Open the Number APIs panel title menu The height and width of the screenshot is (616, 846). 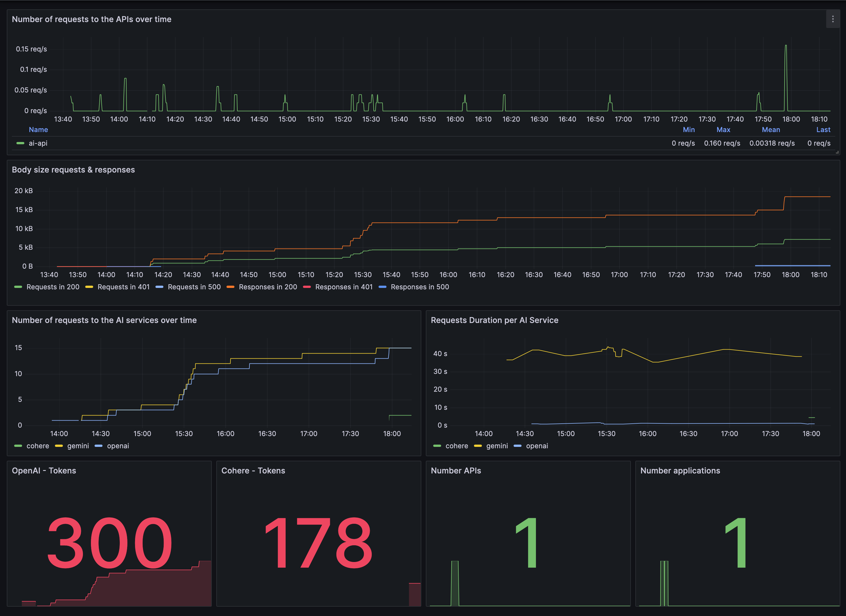pyautogui.click(x=456, y=471)
